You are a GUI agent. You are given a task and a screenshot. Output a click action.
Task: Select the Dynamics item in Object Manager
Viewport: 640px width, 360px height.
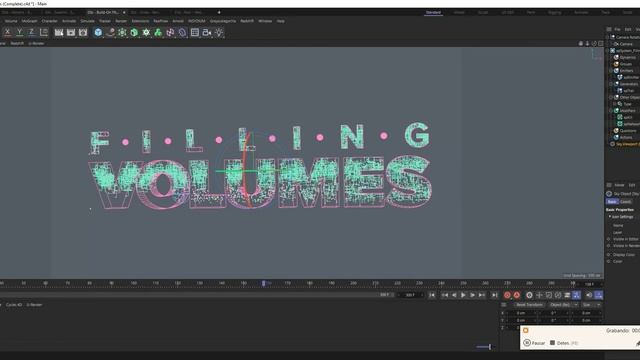pos(628,58)
